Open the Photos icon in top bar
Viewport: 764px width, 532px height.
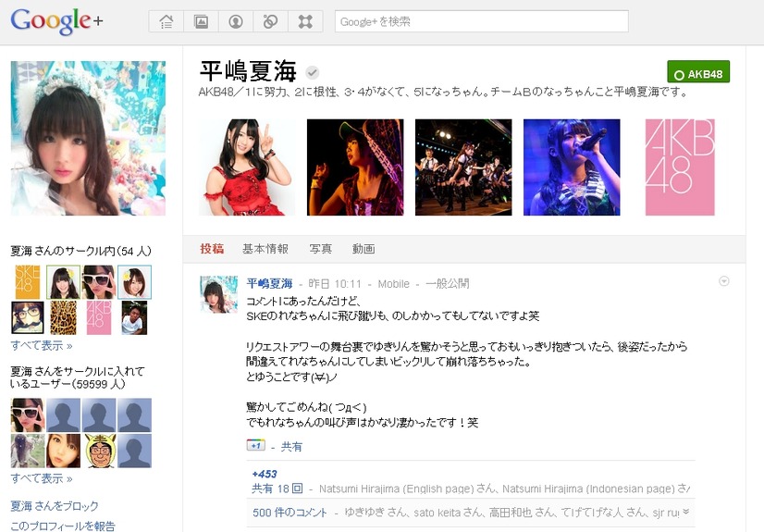click(202, 21)
